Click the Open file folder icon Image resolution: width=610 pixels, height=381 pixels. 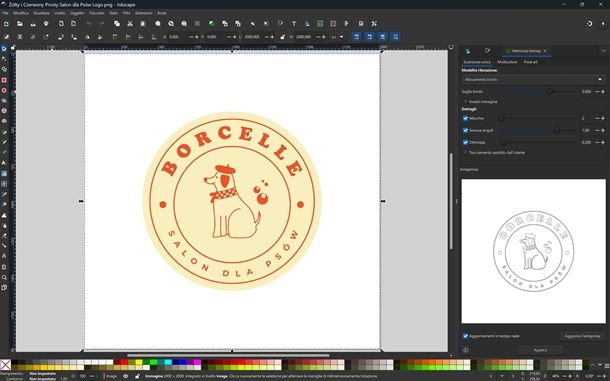point(19,24)
